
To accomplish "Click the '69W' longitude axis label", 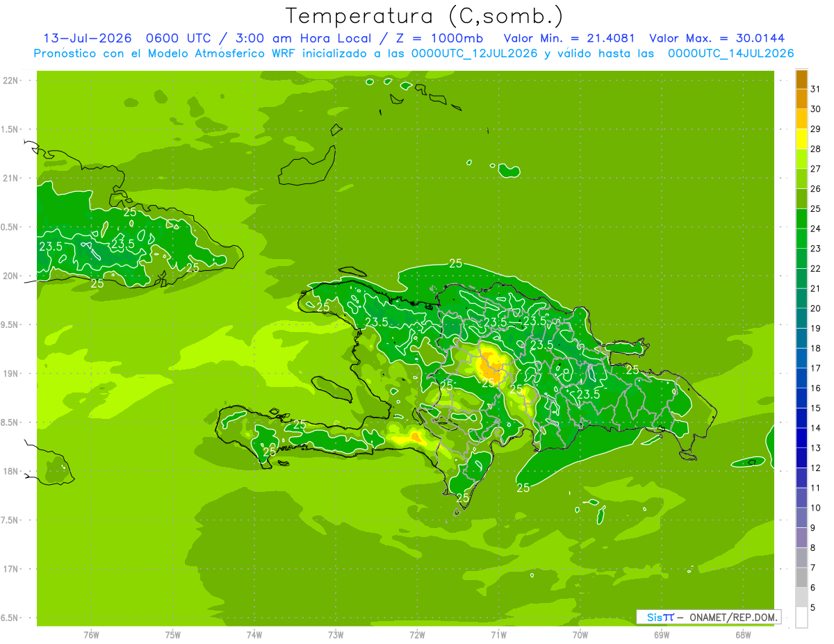I will tap(662, 634).
